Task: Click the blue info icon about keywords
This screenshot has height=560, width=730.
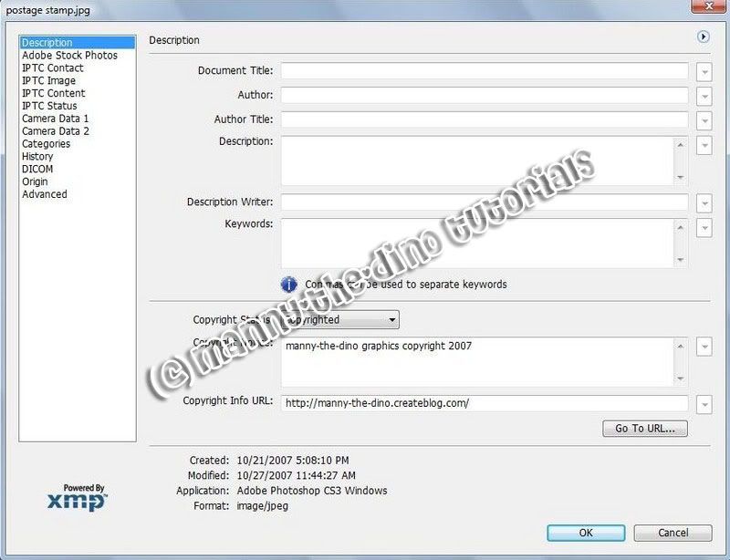Action: pos(289,284)
